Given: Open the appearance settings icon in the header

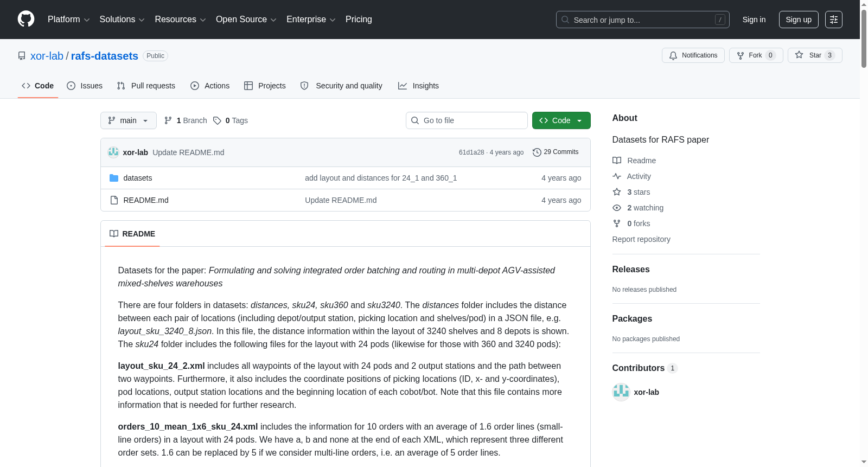Looking at the screenshot, I should [x=833, y=20].
